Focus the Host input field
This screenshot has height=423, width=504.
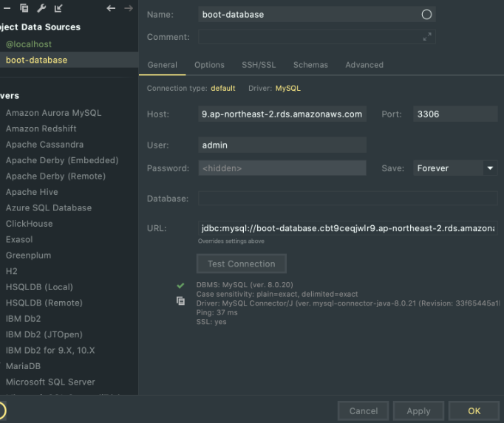[x=282, y=114]
